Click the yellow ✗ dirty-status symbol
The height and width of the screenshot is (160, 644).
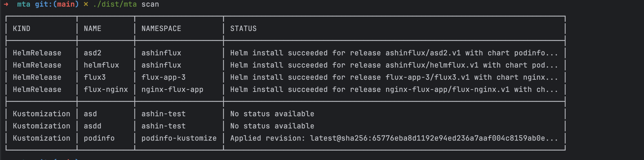click(86, 4)
